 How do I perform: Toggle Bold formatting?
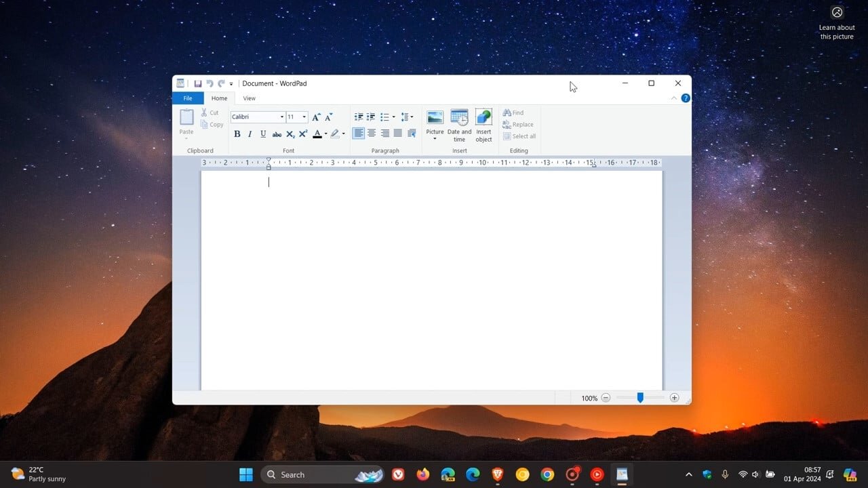coord(237,134)
